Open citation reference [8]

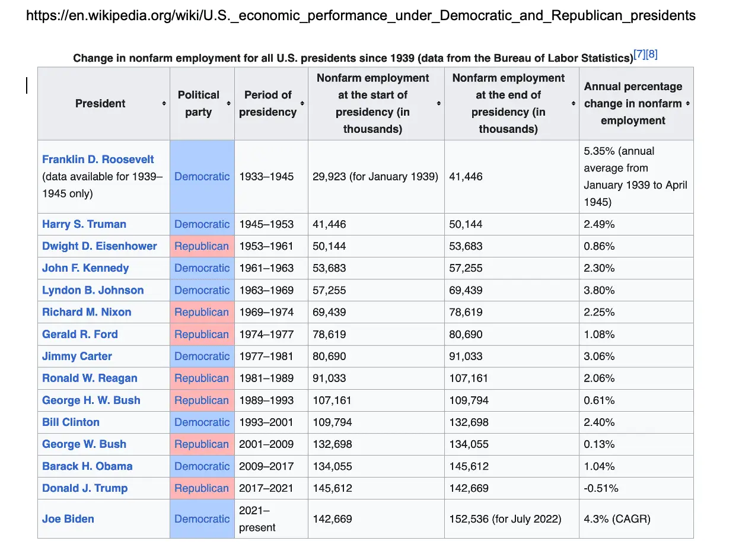652,55
